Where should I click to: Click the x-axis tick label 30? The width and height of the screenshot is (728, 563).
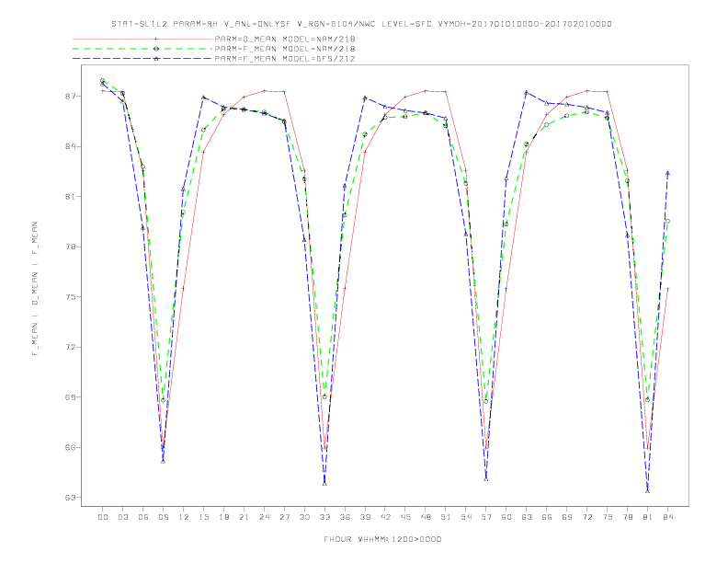[x=304, y=517]
